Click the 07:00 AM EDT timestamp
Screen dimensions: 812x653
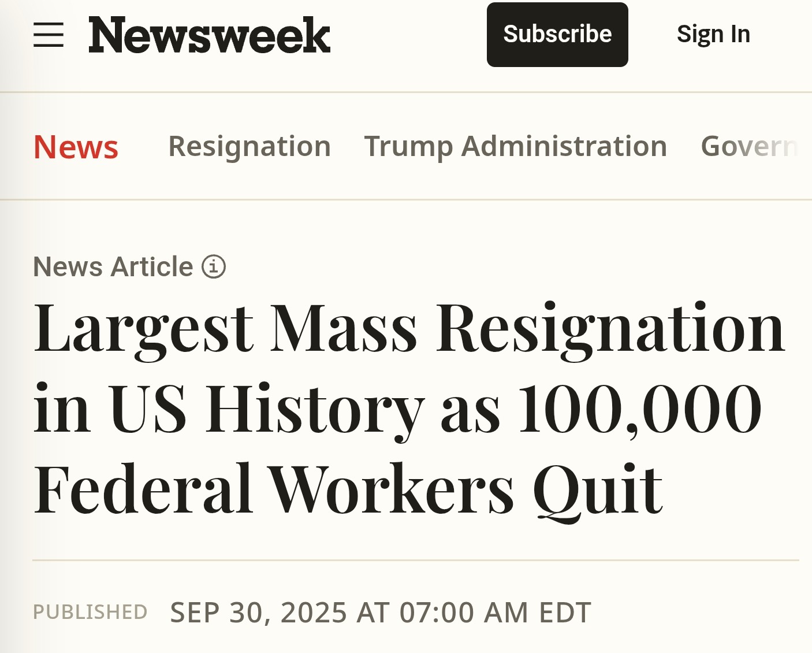click(495, 613)
